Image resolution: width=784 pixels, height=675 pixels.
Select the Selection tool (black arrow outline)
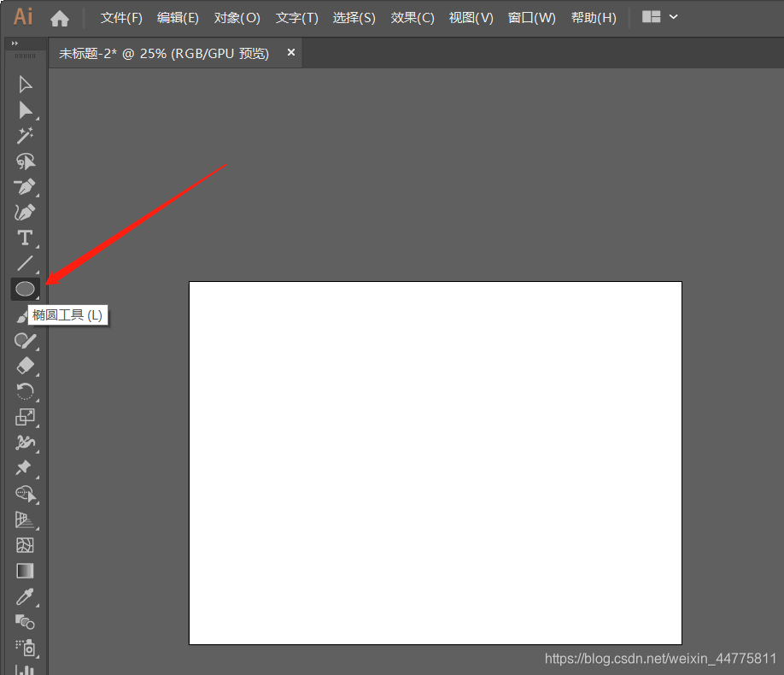click(25, 84)
